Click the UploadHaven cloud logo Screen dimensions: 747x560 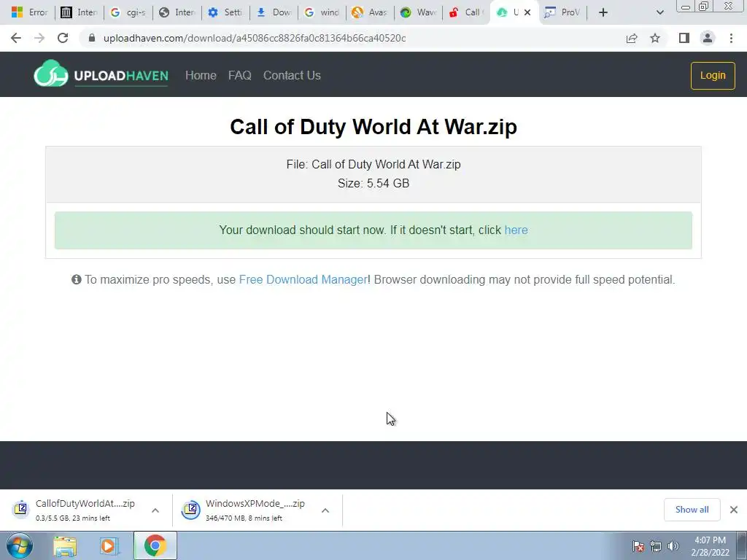pyautogui.click(x=50, y=74)
